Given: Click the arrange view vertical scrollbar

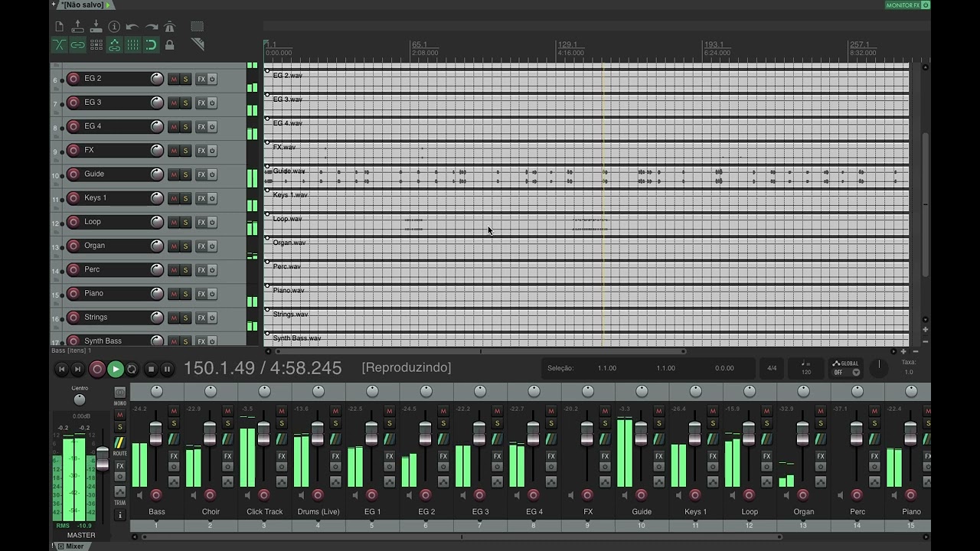Looking at the screenshot, I should coord(925,204).
